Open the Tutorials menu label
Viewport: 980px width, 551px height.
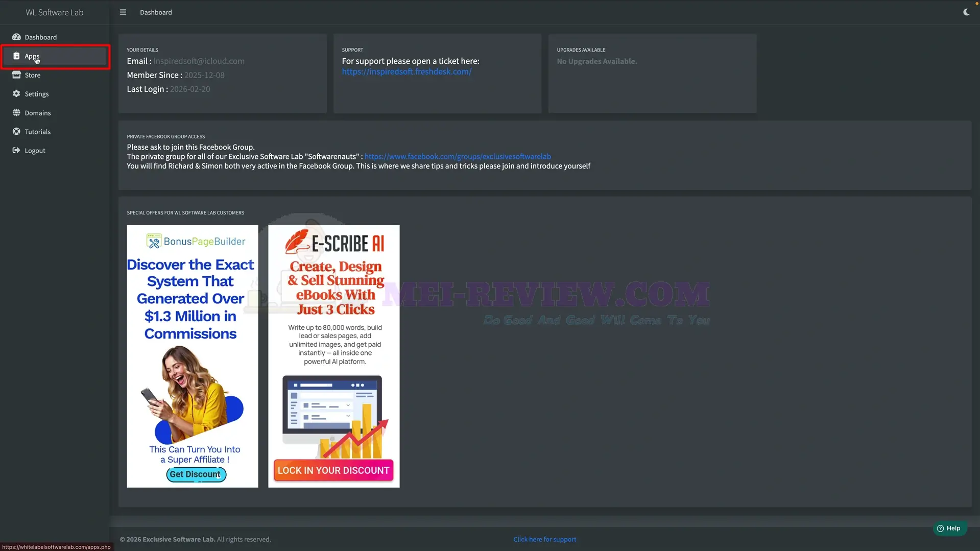(38, 132)
